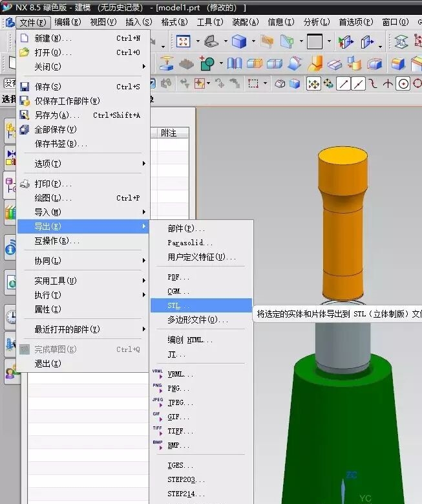422x504 pixels.
Task: Click the Trim Body icon
Action: point(255,63)
